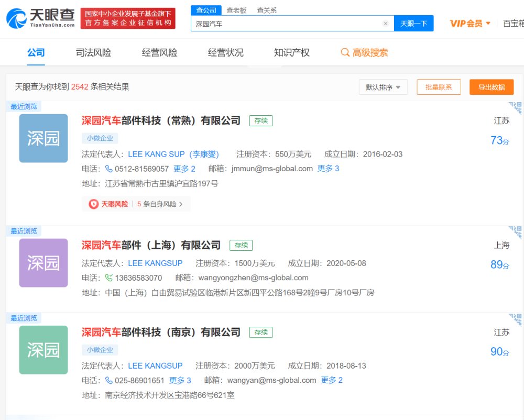The image size is (524, 420).
Task: Open the QR code icon for 深园汽车部件（上海）
Action: (x=515, y=233)
